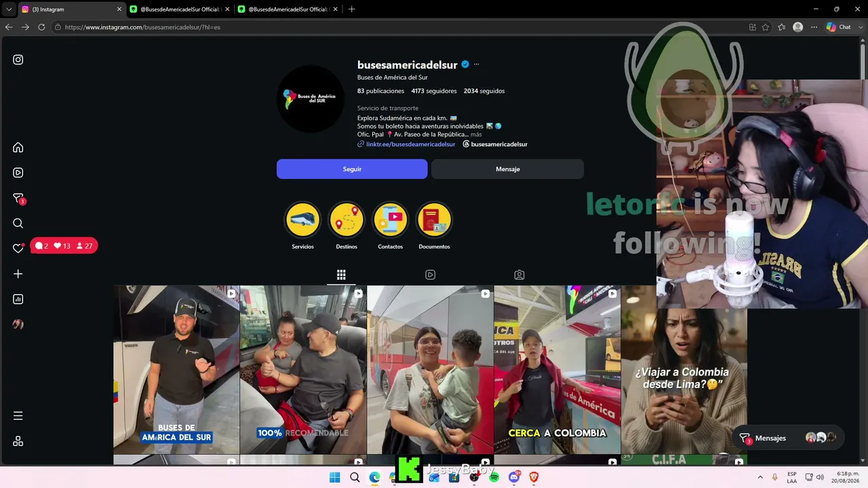Open the Threads busesamericadelsur link
This screenshot has height=488, width=868.
pos(495,144)
